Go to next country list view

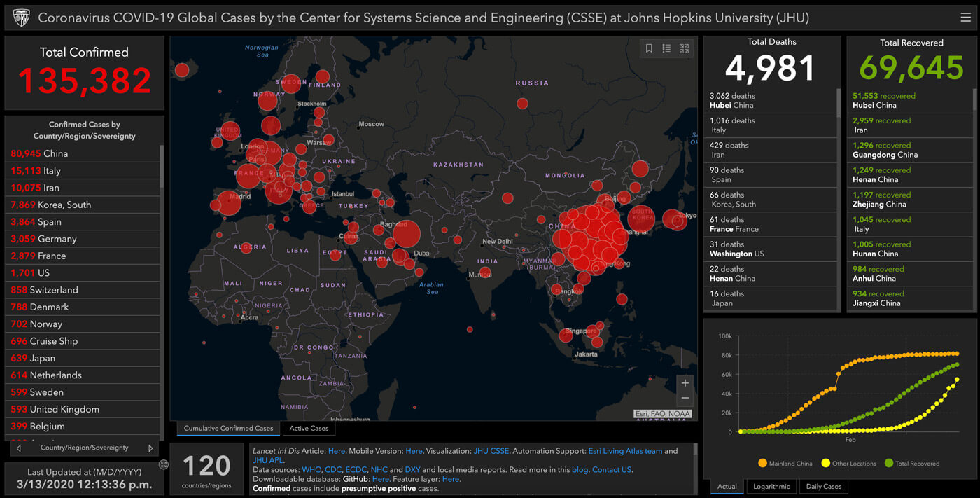click(x=150, y=448)
